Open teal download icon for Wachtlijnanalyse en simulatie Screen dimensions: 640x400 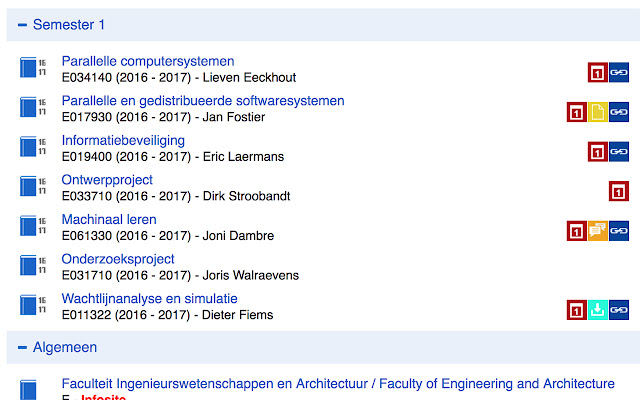[598, 310]
